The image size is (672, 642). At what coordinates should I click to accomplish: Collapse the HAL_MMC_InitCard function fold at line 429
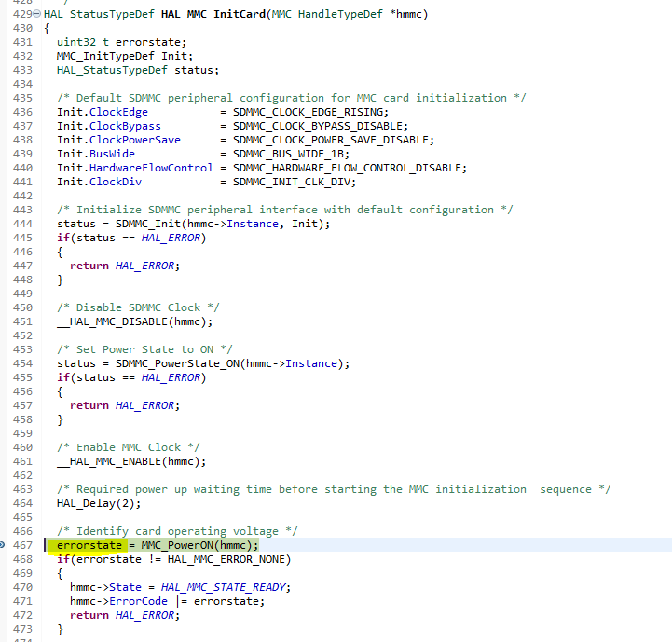click(37, 14)
